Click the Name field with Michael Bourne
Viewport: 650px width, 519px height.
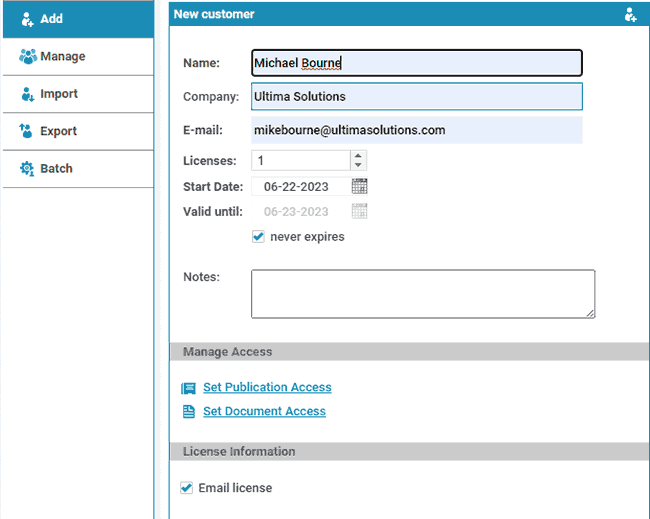(417, 63)
